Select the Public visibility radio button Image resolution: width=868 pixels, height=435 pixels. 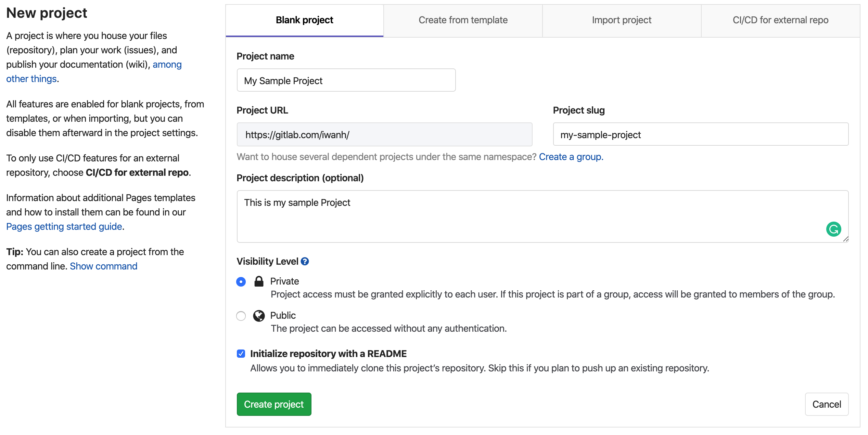pyautogui.click(x=241, y=316)
